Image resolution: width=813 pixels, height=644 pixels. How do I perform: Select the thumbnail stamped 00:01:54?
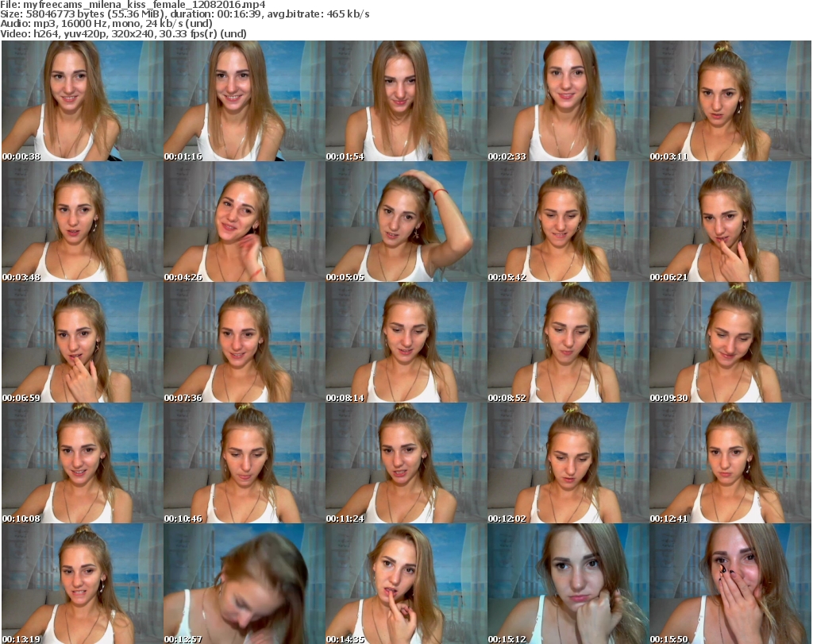click(406, 101)
